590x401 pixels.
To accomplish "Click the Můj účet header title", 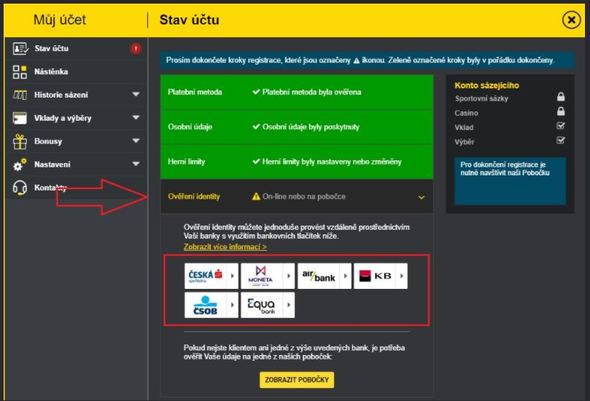I will tap(59, 20).
